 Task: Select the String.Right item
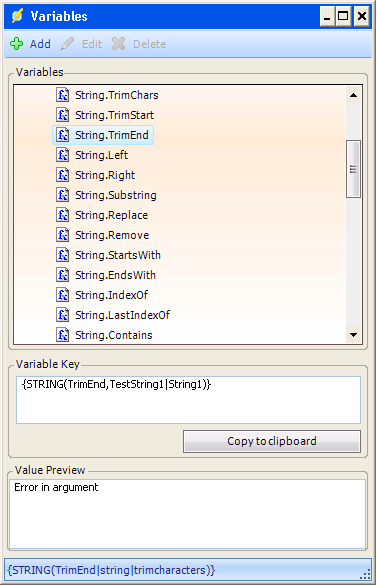pos(105,175)
